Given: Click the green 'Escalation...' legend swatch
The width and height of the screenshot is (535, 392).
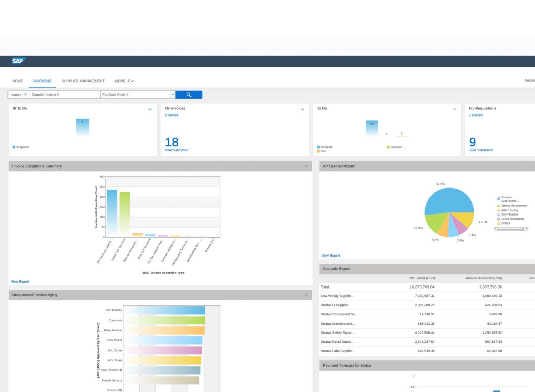Looking at the screenshot, I should 388,147.
